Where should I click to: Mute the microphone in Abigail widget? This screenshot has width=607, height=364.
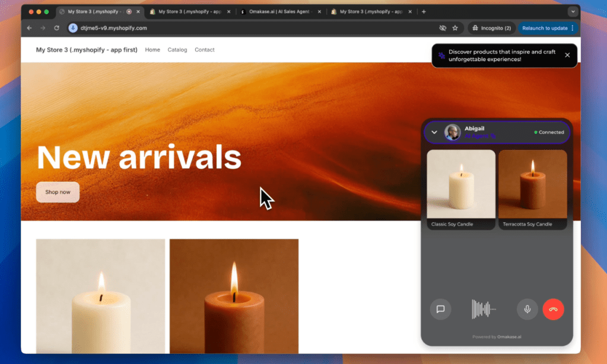(527, 309)
